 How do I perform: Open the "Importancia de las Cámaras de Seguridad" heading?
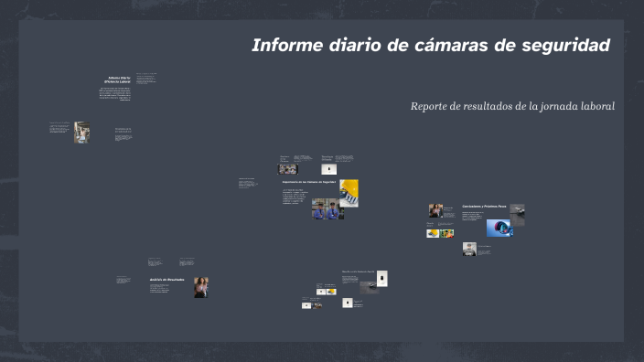[309, 182]
